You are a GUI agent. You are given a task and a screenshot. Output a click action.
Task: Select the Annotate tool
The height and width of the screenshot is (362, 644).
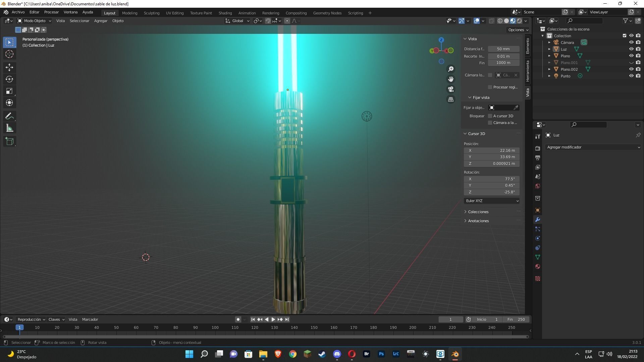(x=9, y=116)
